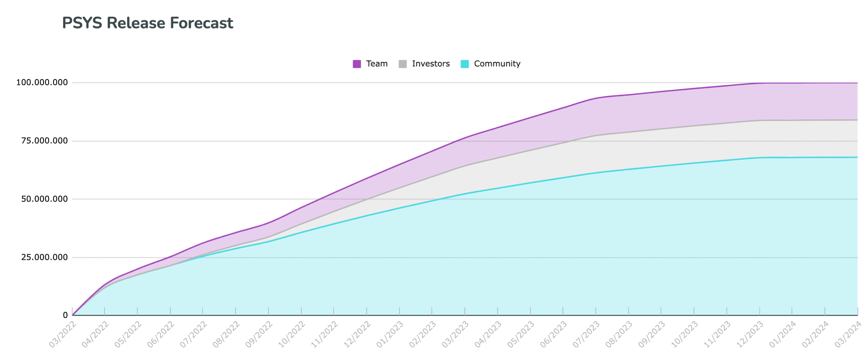Select the 03/2024 x-axis date label

coord(848,334)
